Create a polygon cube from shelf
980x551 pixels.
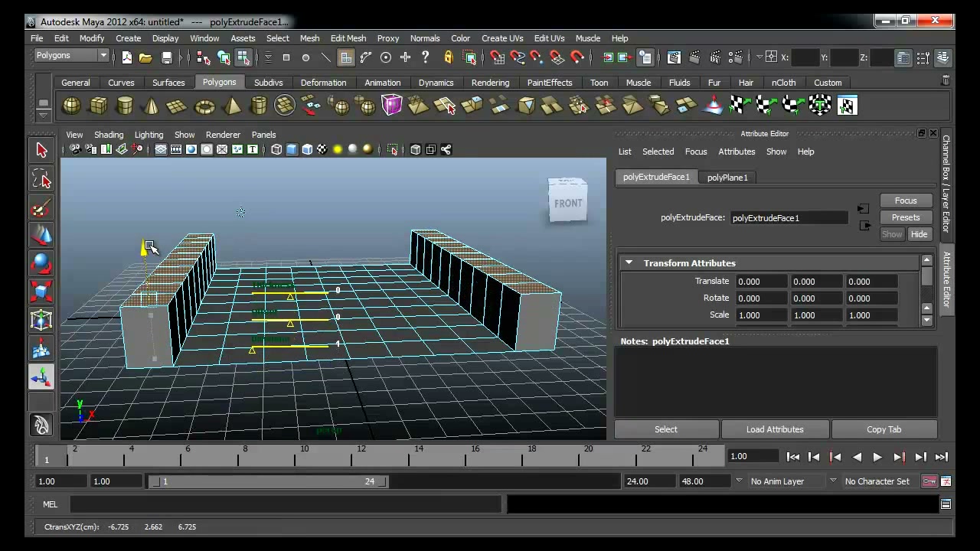(x=98, y=106)
